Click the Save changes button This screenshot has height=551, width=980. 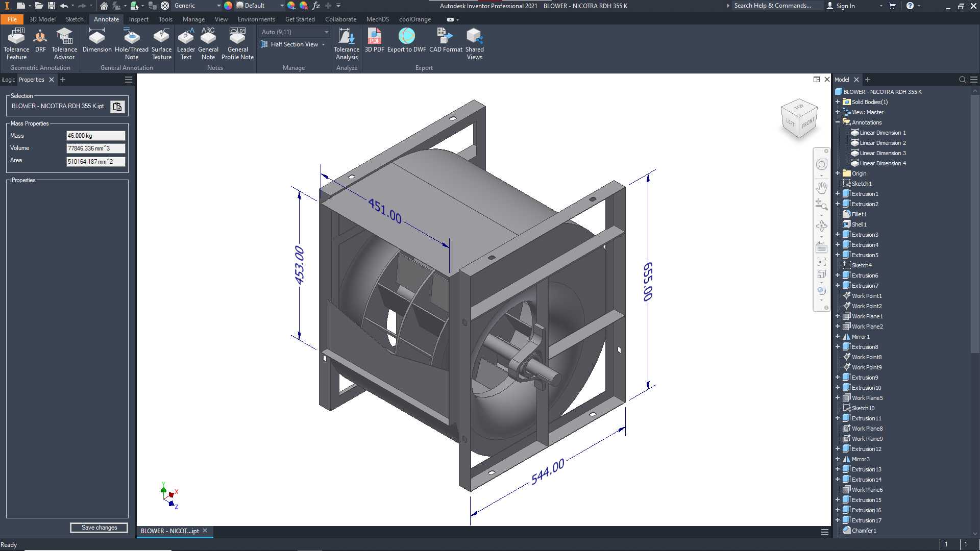pos(99,528)
